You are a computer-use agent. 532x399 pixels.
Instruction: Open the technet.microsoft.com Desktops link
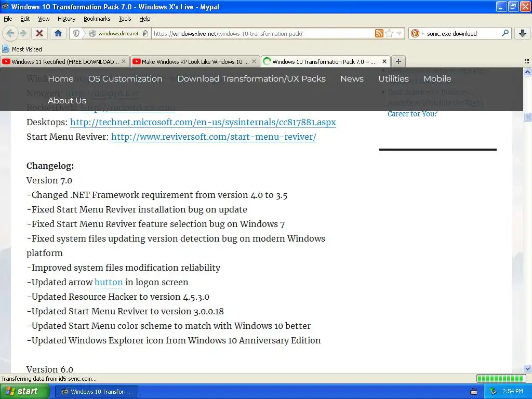click(203, 122)
